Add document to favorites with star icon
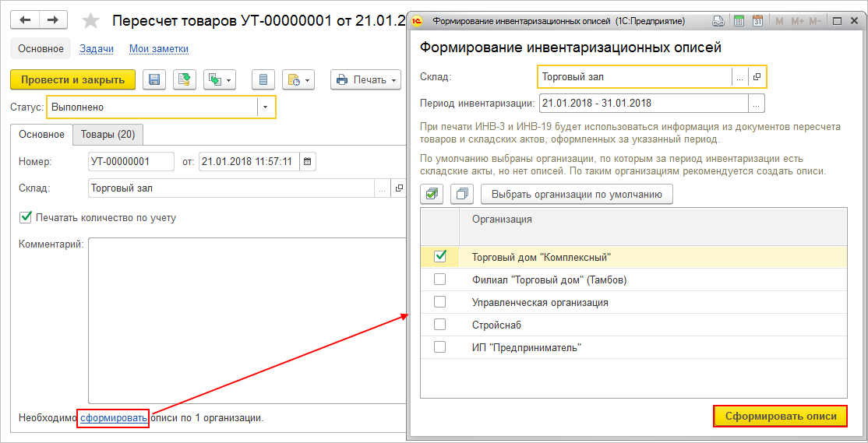Image resolution: width=868 pixels, height=443 pixels. coord(91,20)
